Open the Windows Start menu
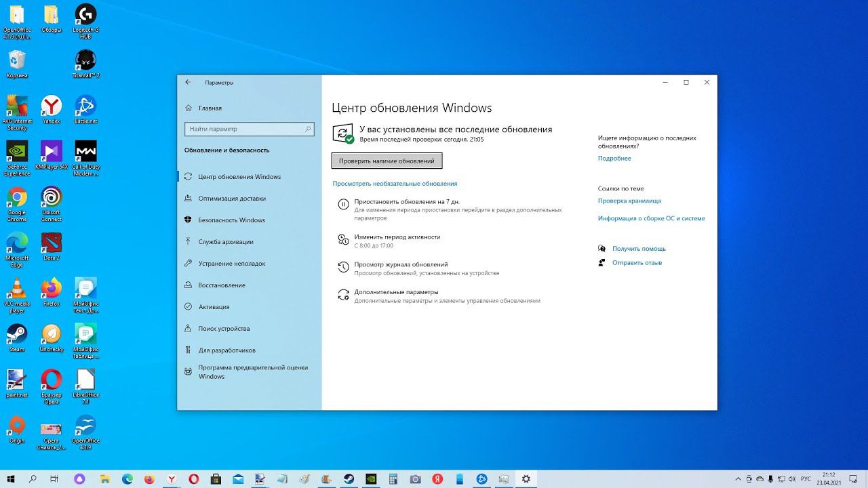Image resolution: width=868 pixels, height=488 pixels. tap(12, 479)
